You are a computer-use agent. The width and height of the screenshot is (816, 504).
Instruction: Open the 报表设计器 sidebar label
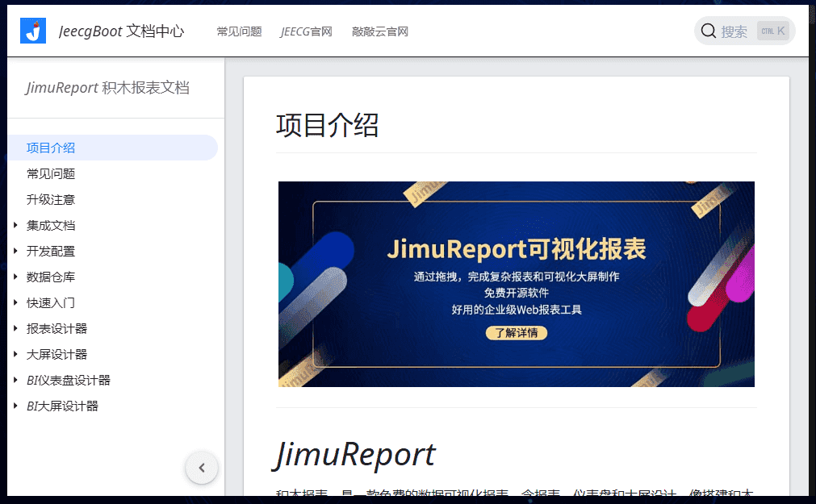click(56, 329)
